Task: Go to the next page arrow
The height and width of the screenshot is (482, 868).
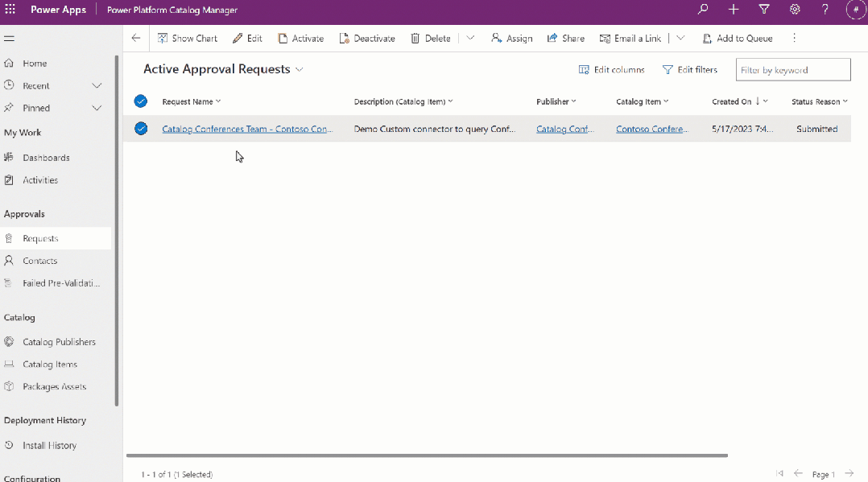Action: (x=849, y=473)
